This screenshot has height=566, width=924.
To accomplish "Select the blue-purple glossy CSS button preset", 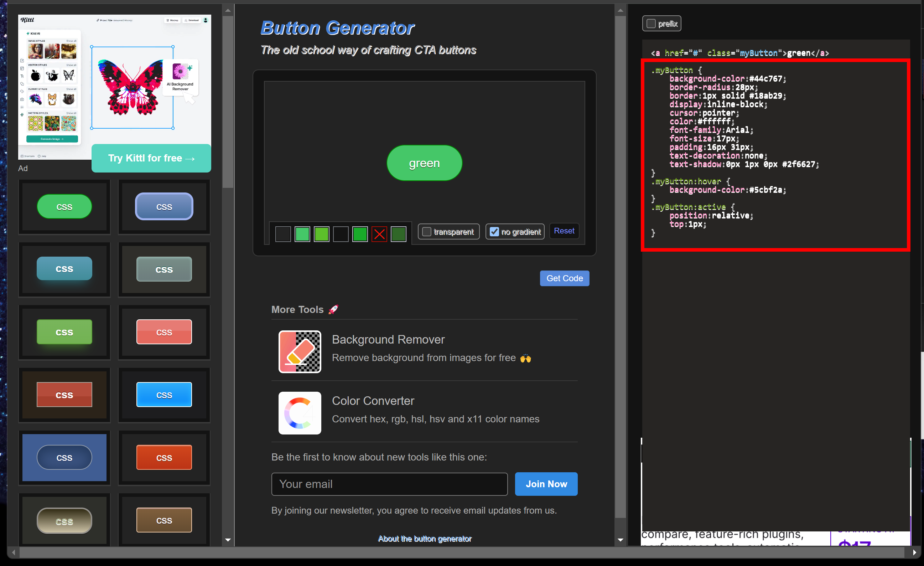I will 164,207.
